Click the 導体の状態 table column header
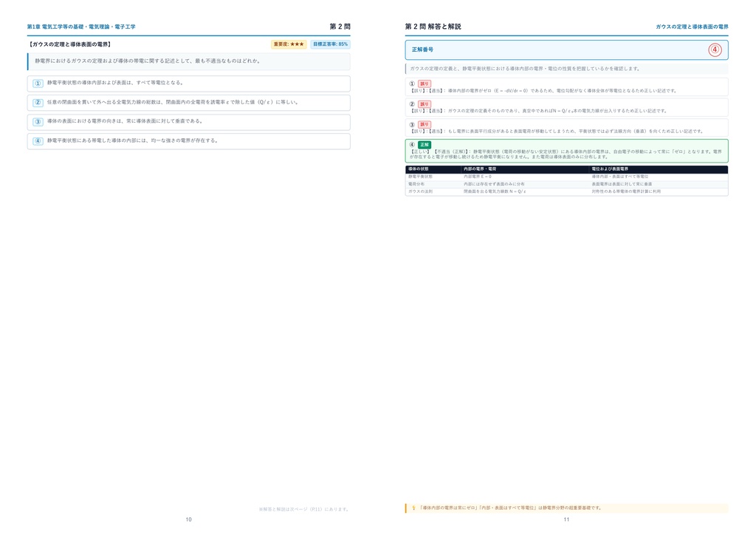Image resolution: width=756 pixels, height=535 pixels. [x=419, y=169]
